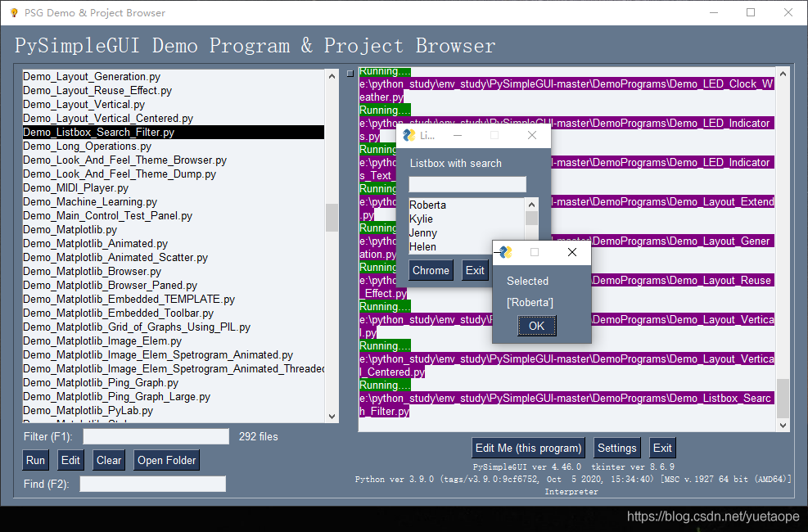This screenshot has height=532, width=808.
Task: Open Settings in main browser window
Action: point(616,448)
